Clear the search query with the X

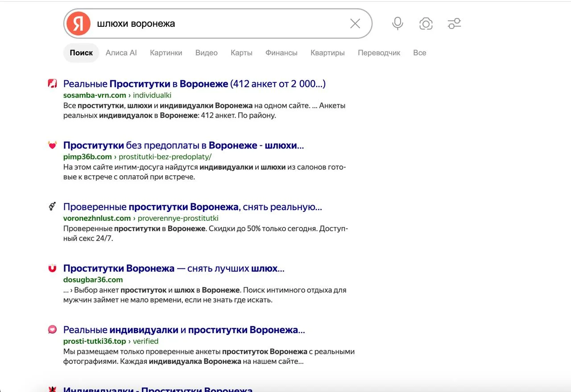[355, 24]
